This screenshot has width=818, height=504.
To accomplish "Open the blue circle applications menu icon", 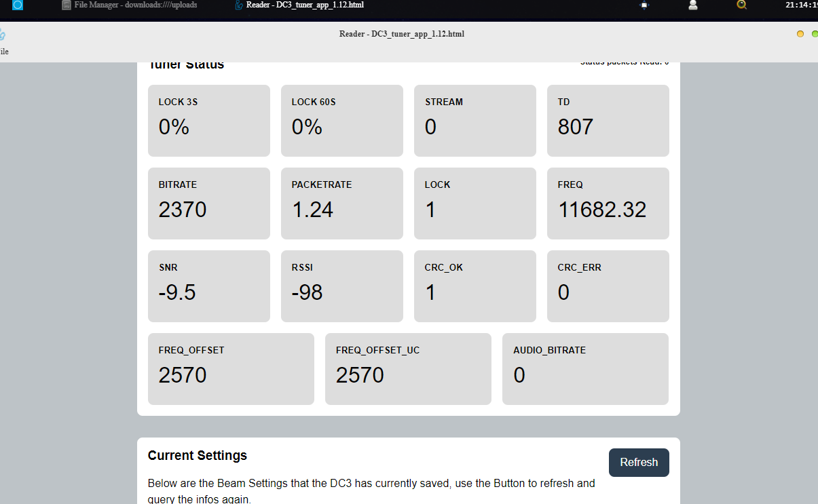I will 18,5.
